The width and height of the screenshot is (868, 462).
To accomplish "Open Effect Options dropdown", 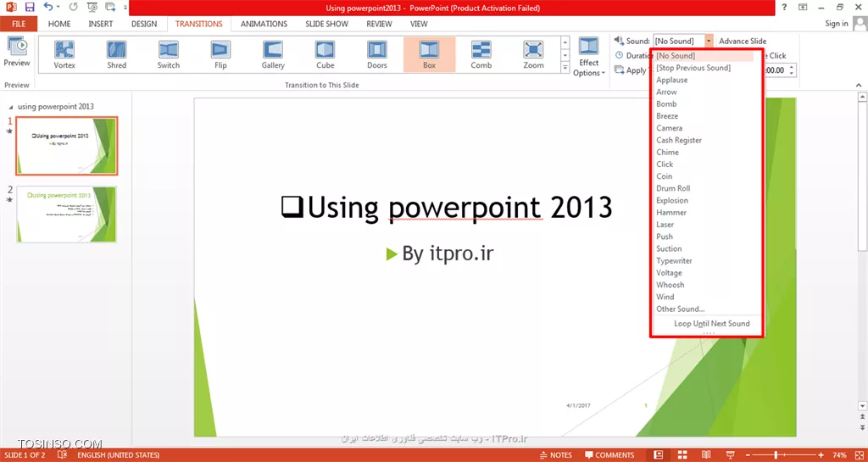I will pyautogui.click(x=589, y=57).
